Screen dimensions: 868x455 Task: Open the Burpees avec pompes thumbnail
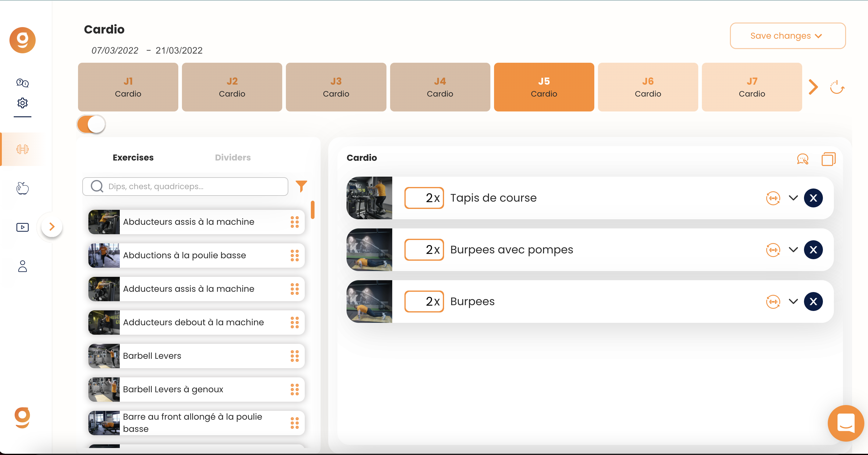[x=369, y=250]
